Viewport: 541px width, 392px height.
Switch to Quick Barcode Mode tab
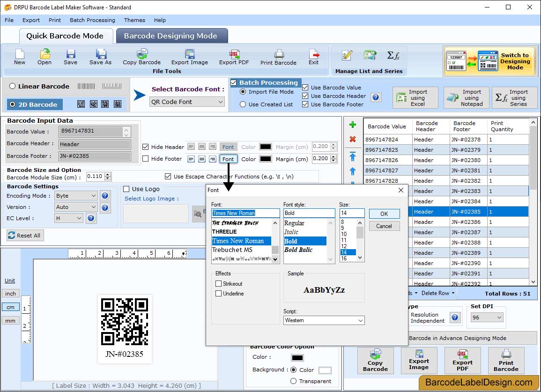pyautogui.click(x=66, y=36)
